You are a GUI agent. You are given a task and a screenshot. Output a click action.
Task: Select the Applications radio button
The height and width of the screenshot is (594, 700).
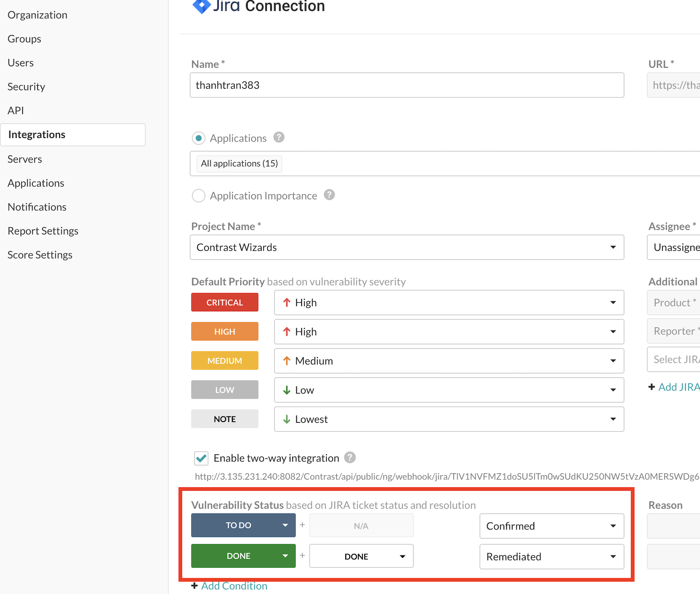point(198,138)
